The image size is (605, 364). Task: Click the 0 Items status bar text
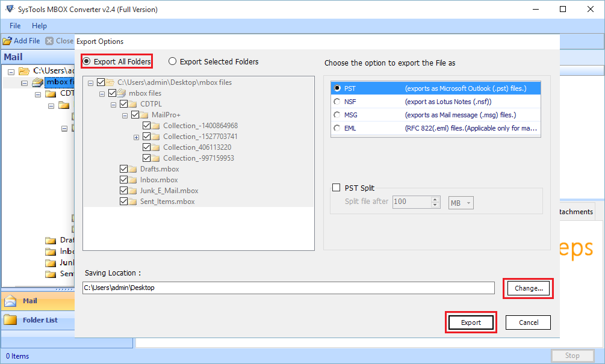pyautogui.click(x=17, y=356)
